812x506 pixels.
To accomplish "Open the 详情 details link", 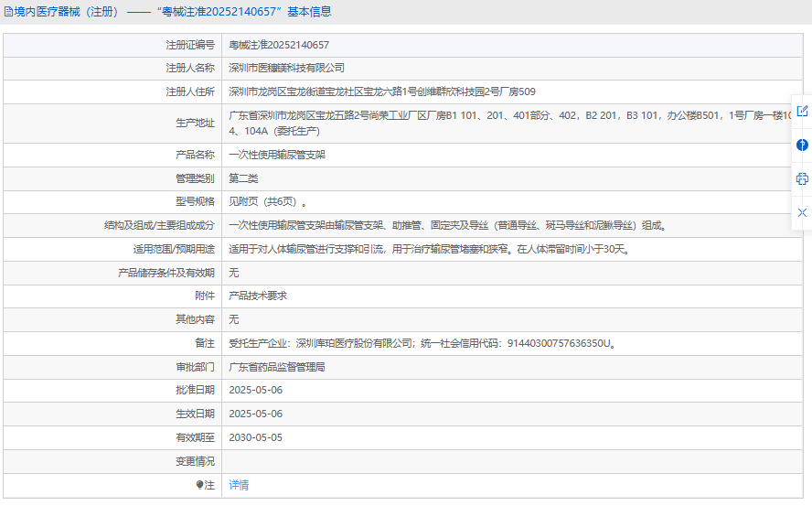I will (x=239, y=485).
